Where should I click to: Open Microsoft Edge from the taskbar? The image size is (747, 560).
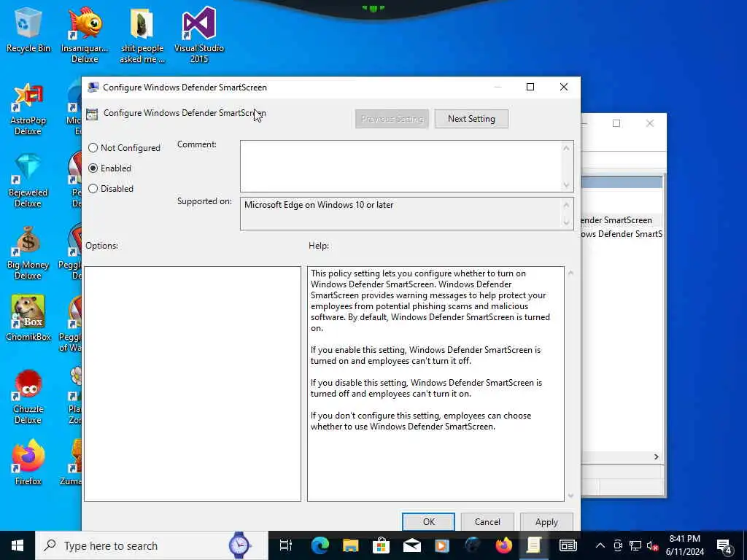pyautogui.click(x=320, y=545)
